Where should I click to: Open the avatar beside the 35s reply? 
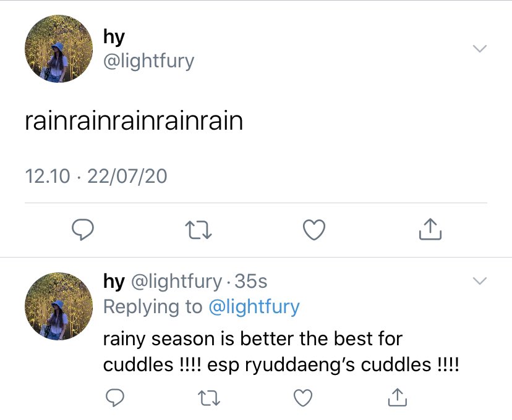(x=59, y=306)
